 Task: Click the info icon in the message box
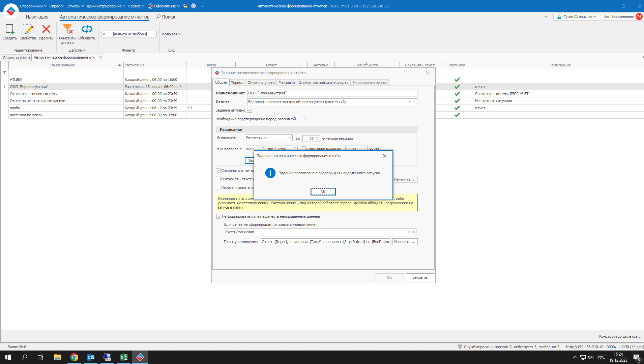click(270, 173)
